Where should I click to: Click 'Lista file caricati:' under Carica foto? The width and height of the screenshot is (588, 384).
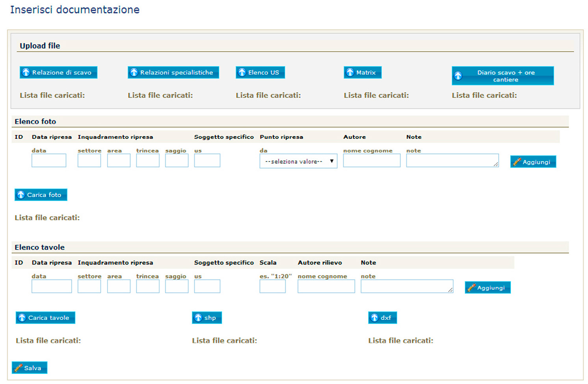(x=47, y=218)
